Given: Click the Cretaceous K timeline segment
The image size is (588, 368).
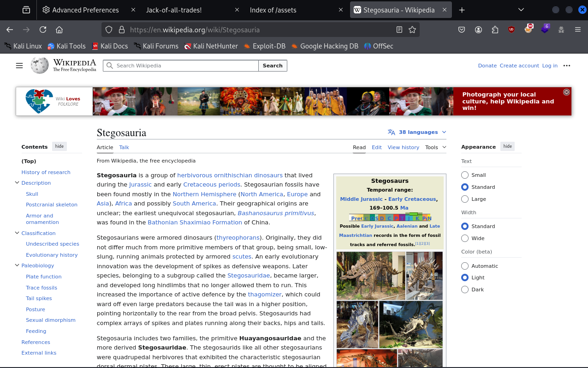Looking at the screenshot, I should (x=418, y=217).
